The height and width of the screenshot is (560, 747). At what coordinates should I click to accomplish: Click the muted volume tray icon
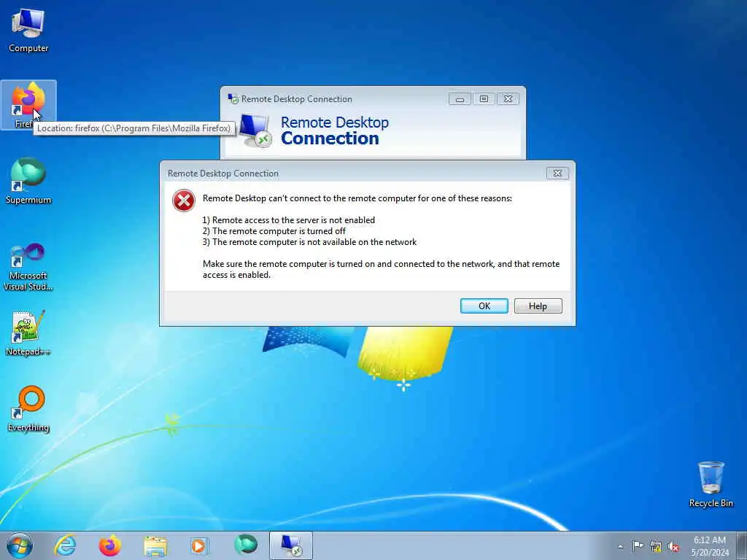pos(673,547)
